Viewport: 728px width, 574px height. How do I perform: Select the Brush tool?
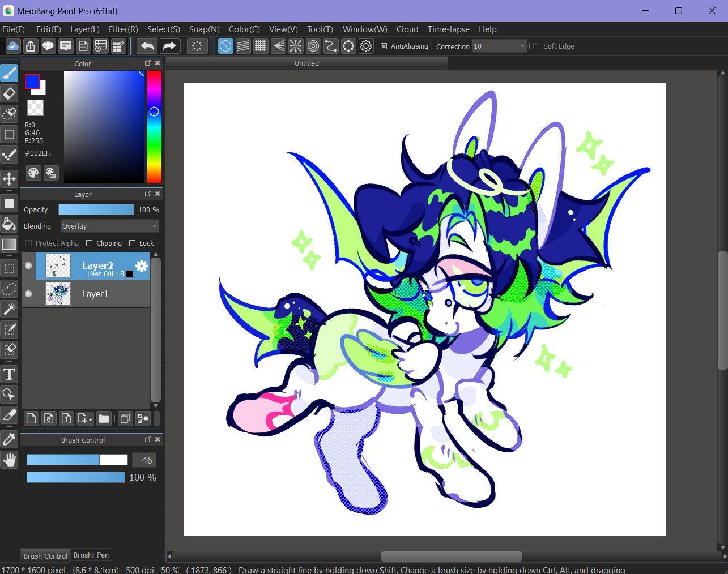(10, 74)
